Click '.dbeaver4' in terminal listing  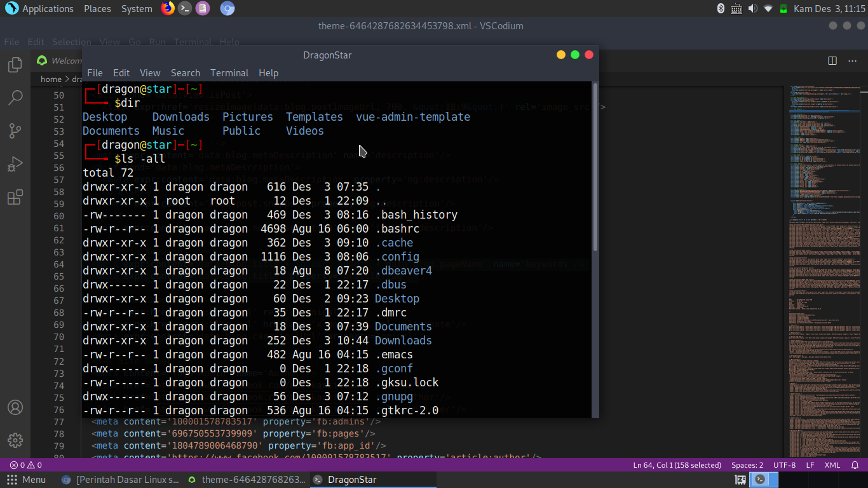(403, 271)
